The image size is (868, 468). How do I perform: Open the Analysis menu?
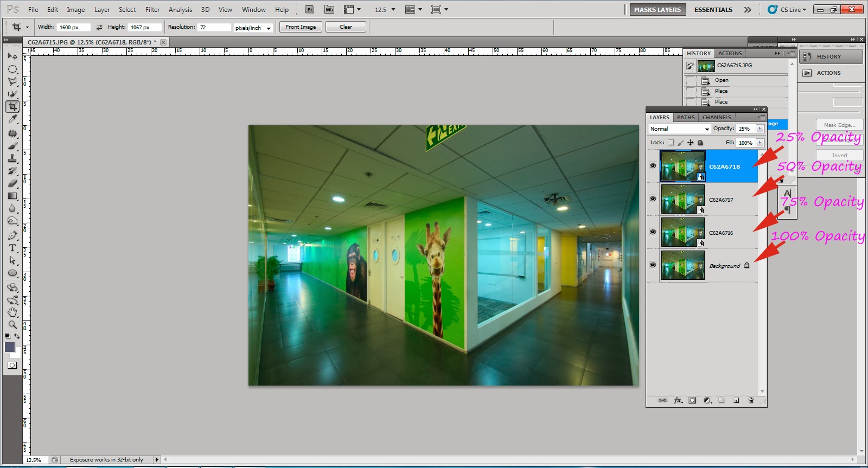180,10
